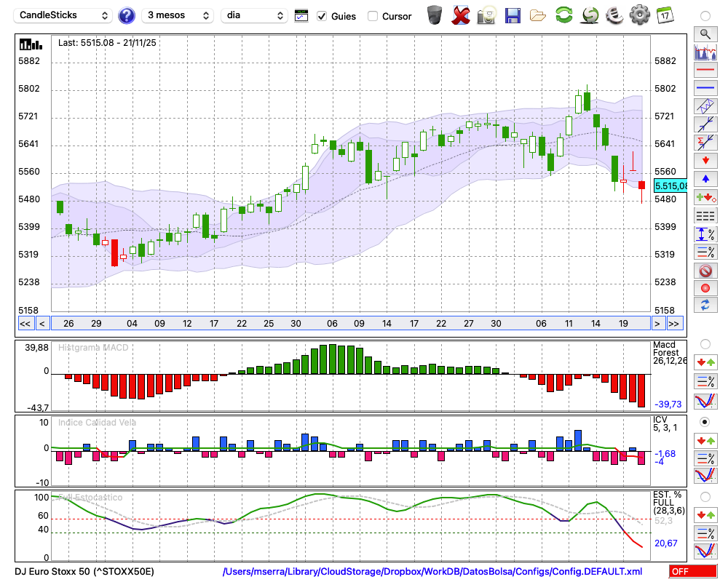This screenshot has width=728, height=582.
Task: Select the MACD panel radio button
Action: coord(705,344)
